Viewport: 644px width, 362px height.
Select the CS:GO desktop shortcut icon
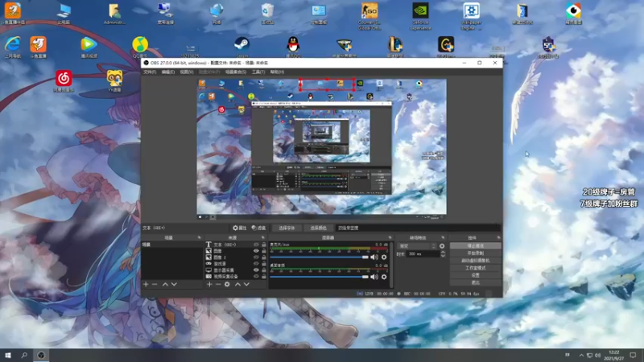tap(370, 10)
